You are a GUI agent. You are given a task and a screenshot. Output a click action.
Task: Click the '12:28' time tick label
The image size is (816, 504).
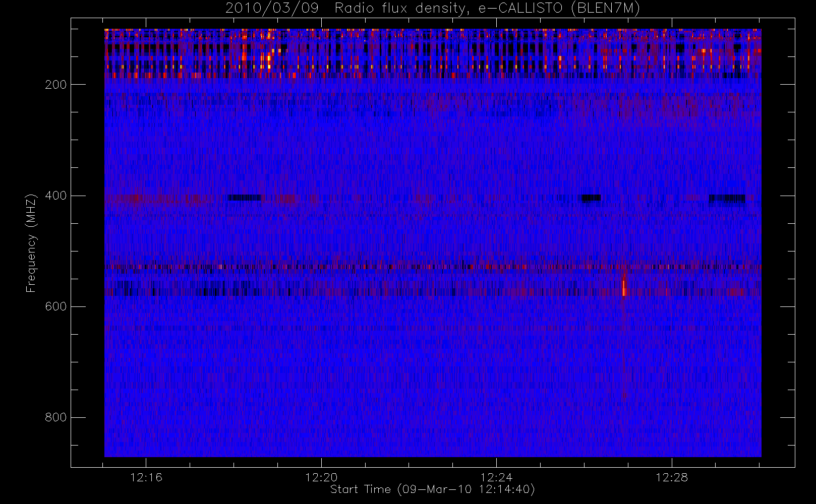coord(672,477)
